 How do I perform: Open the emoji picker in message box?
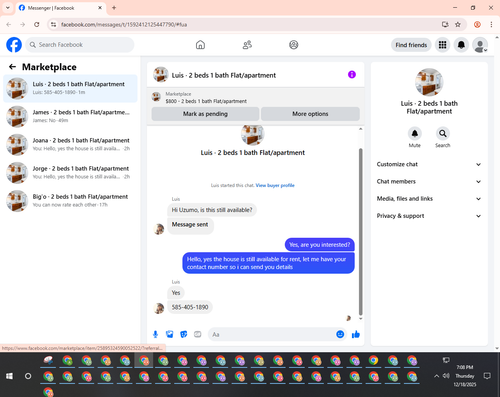coord(340,334)
